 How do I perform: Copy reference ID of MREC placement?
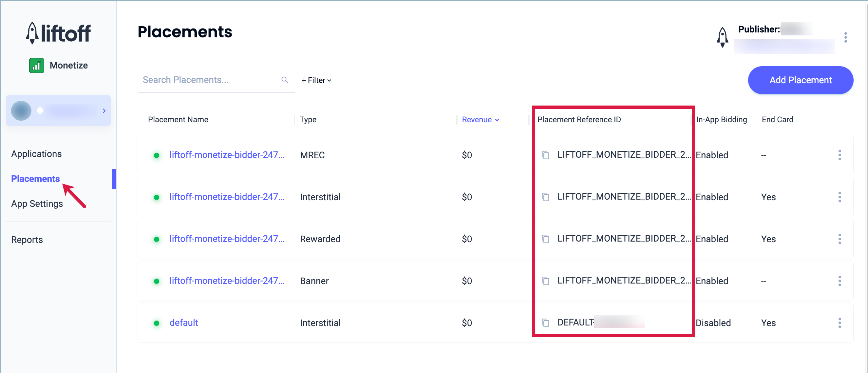click(546, 155)
